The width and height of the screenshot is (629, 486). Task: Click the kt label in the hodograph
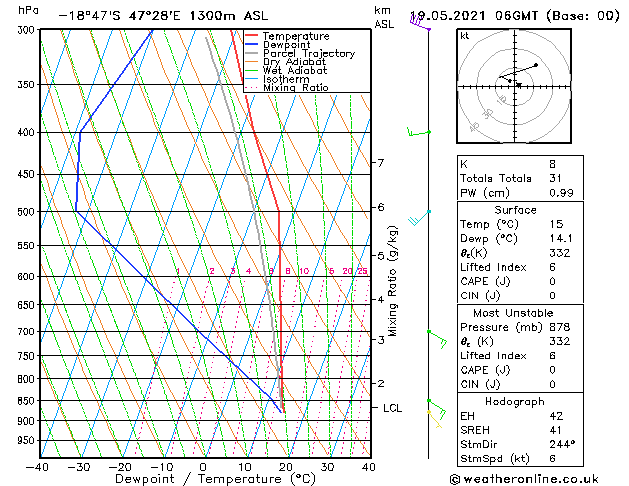(465, 36)
